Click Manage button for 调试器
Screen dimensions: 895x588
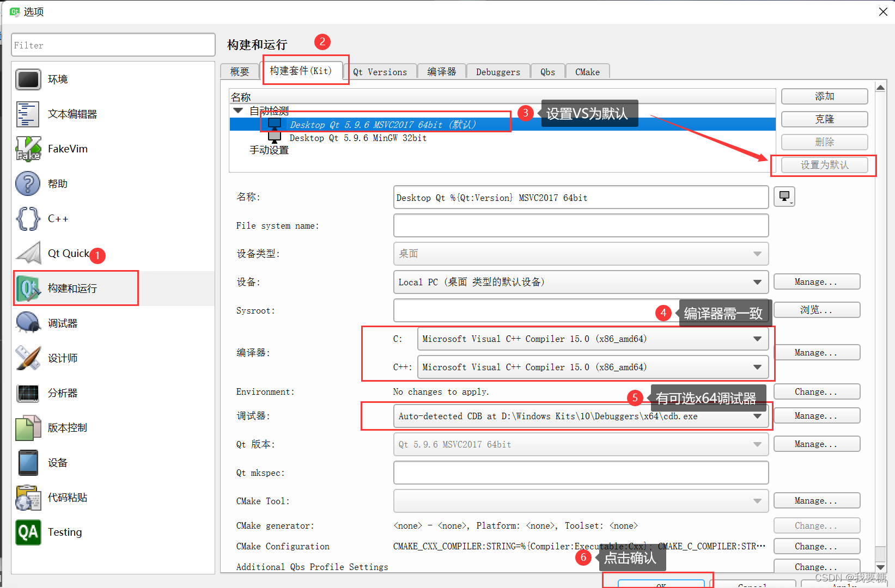(817, 416)
